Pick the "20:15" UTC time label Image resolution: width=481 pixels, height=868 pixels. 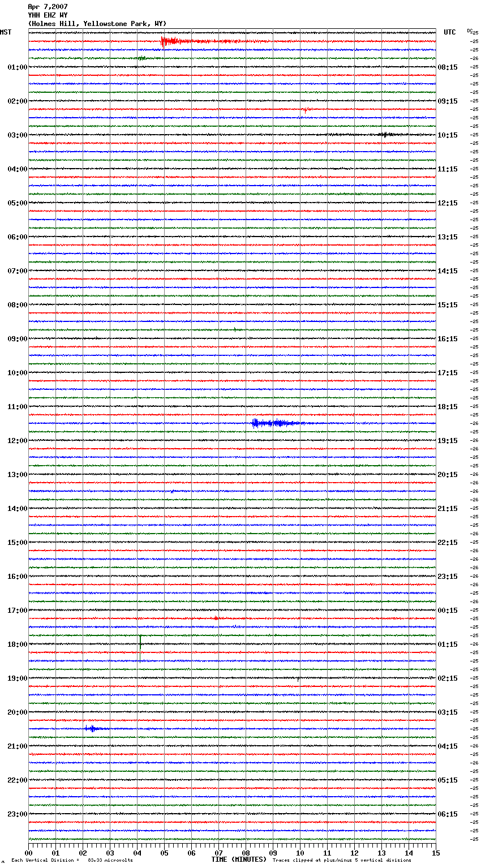pyautogui.click(x=448, y=475)
